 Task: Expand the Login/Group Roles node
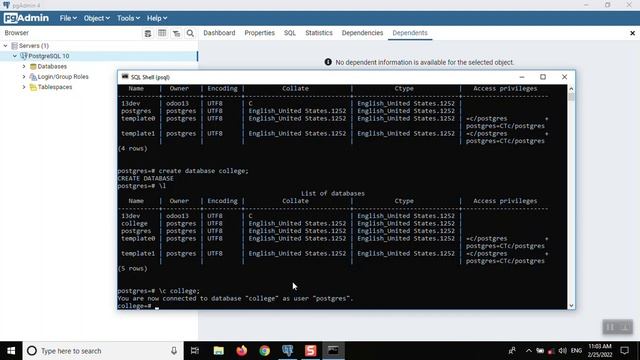click(24, 77)
